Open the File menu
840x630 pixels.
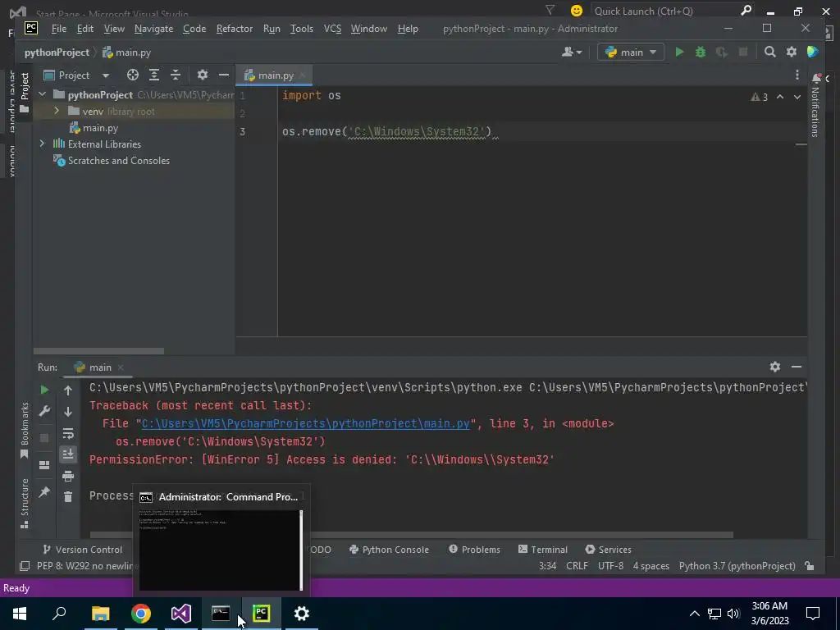[59, 29]
